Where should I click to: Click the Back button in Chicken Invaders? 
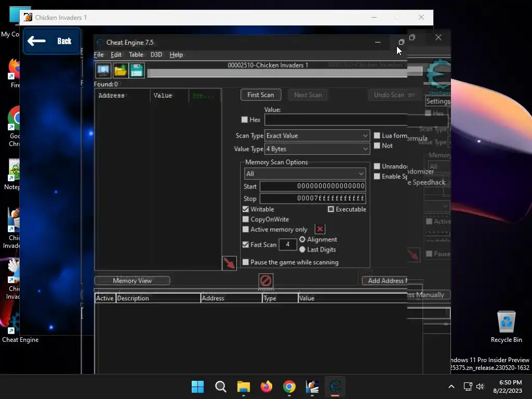51,41
